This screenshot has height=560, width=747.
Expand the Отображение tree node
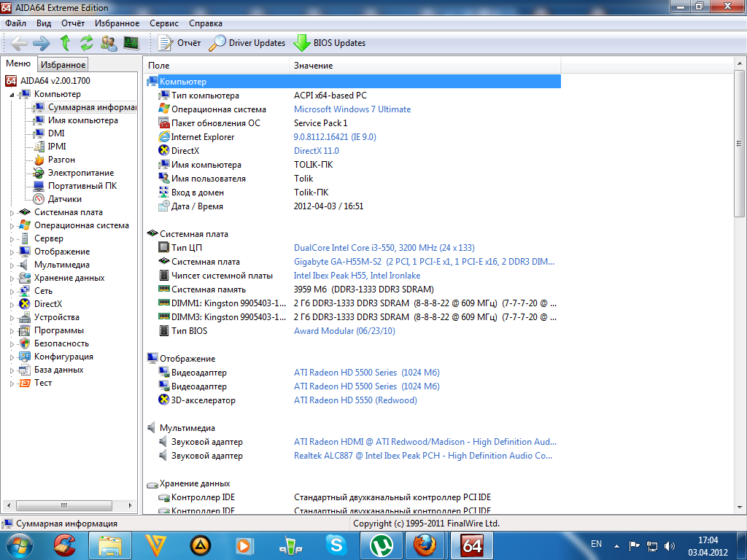12,252
